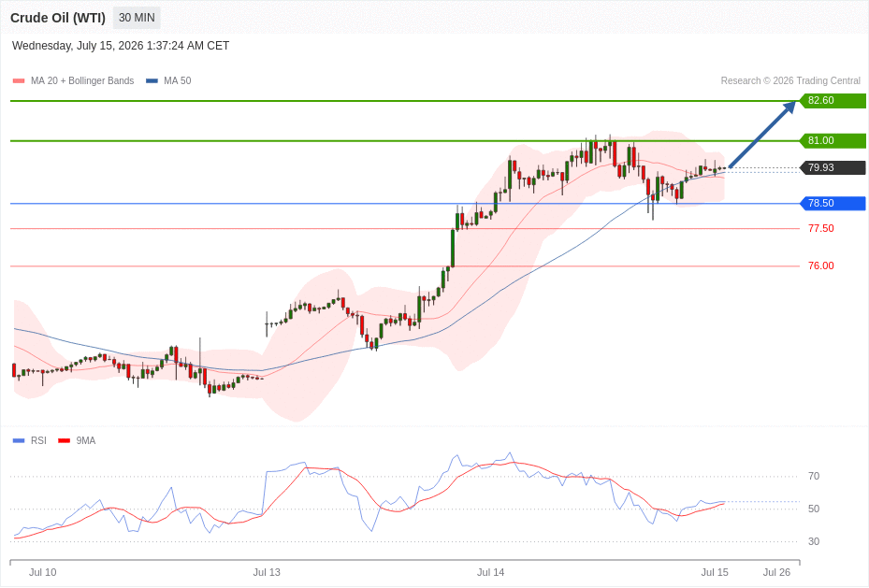Select the 79.93 current price tag

click(833, 167)
